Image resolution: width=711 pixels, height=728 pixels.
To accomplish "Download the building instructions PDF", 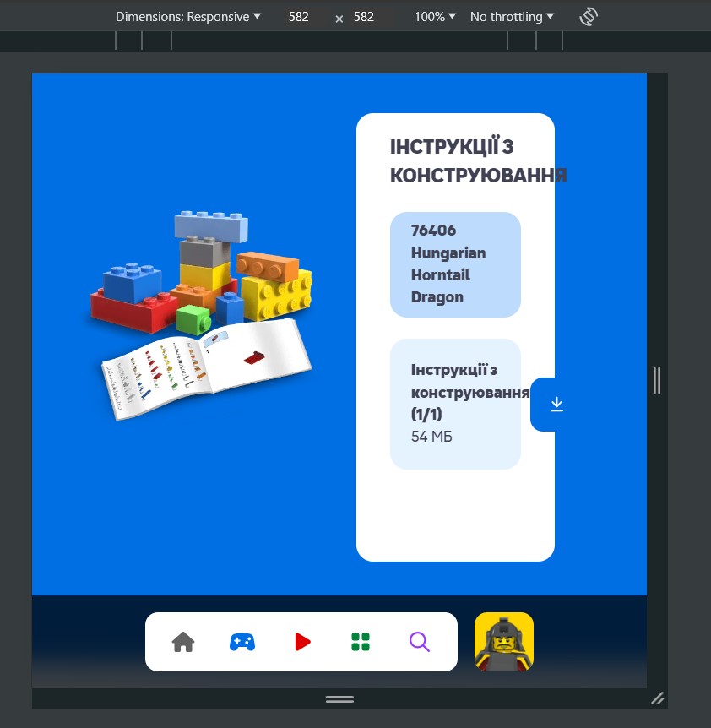I will coord(556,405).
